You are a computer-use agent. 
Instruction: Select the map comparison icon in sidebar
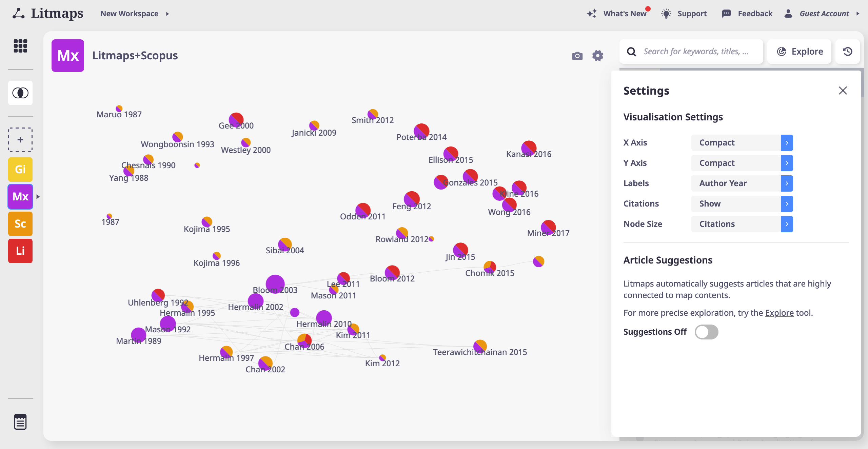[x=20, y=93]
